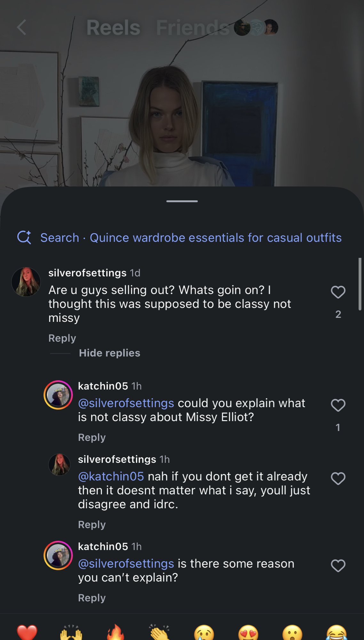
Task: Tap the AI search magnifier icon
Action: (24, 237)
